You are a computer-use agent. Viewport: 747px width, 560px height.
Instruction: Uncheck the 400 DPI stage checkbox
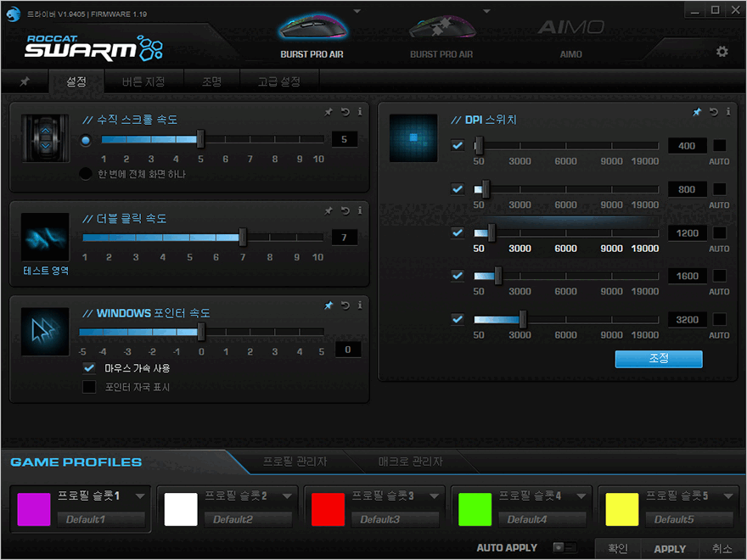pos(458,145)
